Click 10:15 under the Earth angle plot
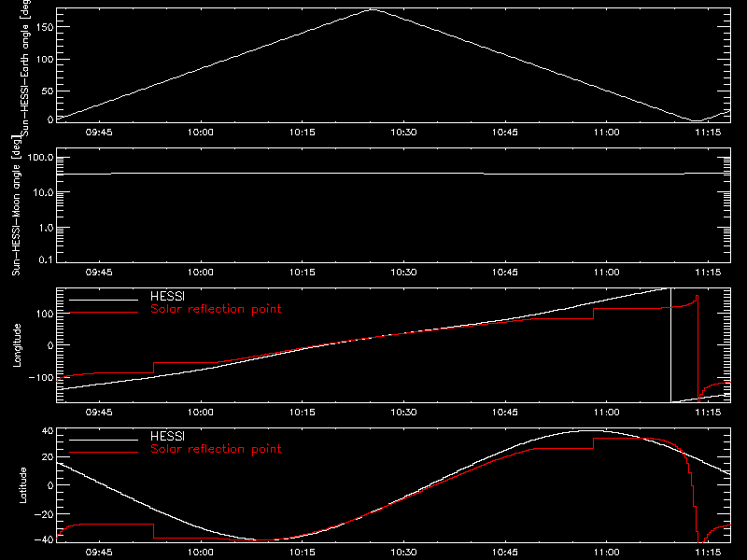Viewport: 747px width, 560px height. click(x=302, y=133)
